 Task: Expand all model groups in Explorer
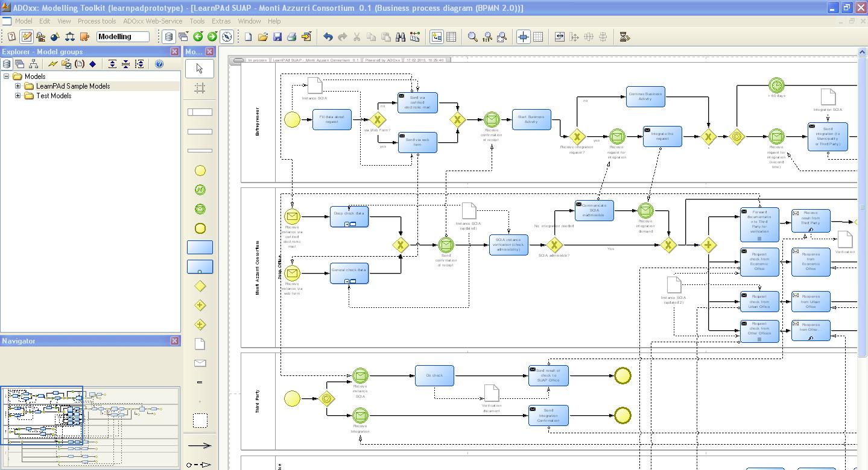[112, 64]
